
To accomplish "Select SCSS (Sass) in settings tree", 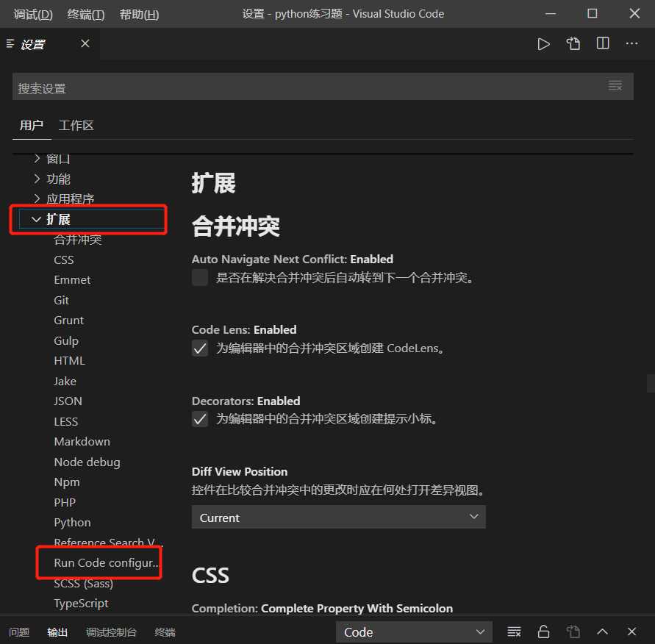I will tap(84, 584).
